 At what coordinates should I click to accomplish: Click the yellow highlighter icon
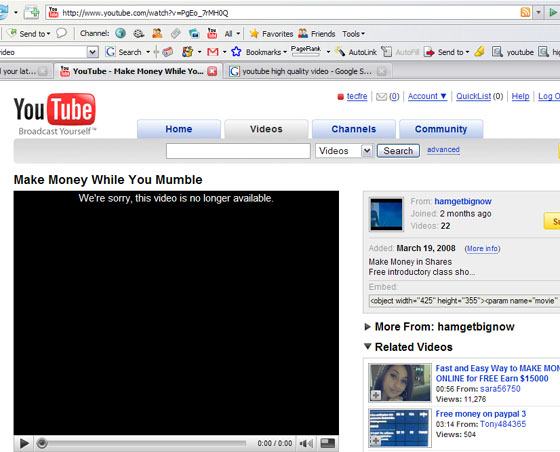coord(480,52)
